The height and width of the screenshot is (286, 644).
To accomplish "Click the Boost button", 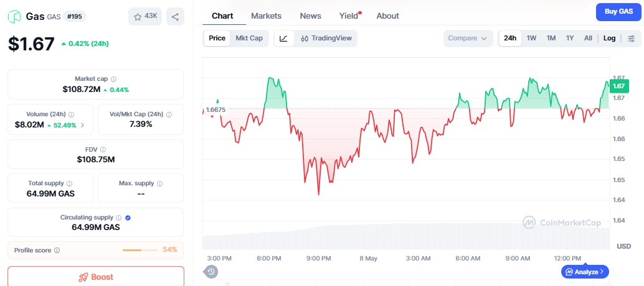I will pos(96,277).
